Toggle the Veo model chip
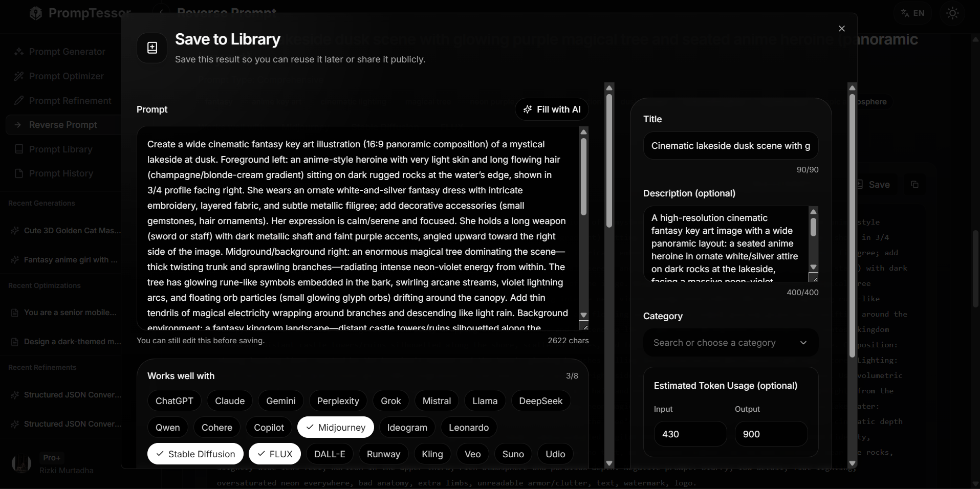This screenshot has width=980, height=489. coord(473,454)
